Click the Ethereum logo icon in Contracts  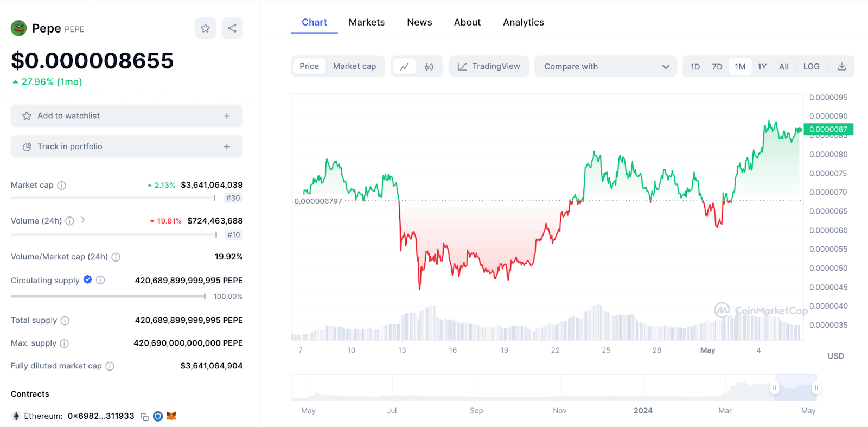pyautogui.click(x=16, y=416)
